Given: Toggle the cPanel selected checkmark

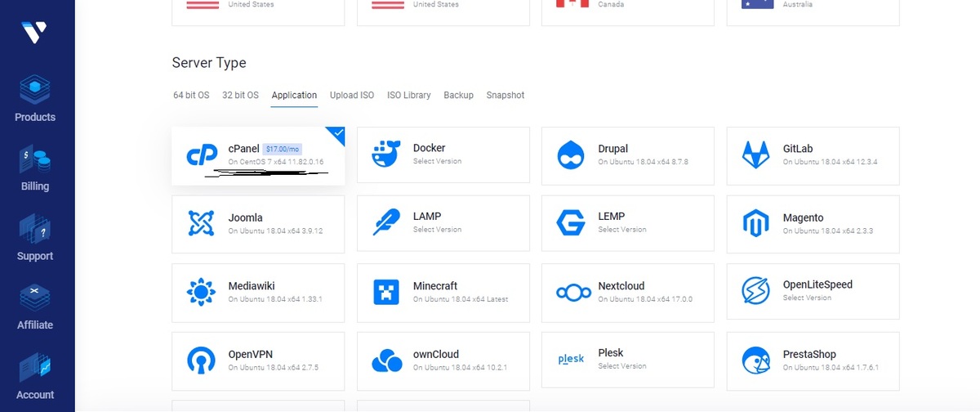Looking at the screenshot, I should [336, 135].
